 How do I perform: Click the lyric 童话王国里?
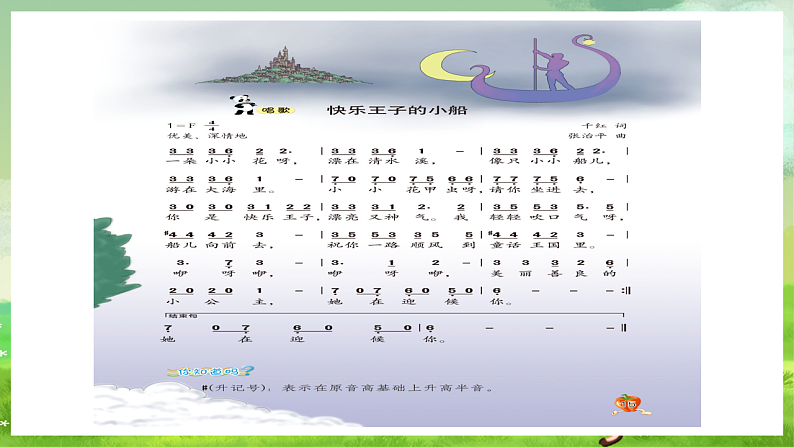[543, 245]
